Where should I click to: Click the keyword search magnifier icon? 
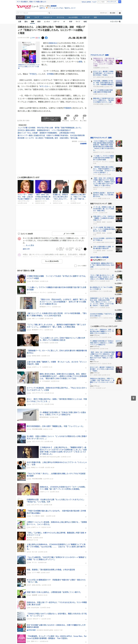[x=49, y=13]
